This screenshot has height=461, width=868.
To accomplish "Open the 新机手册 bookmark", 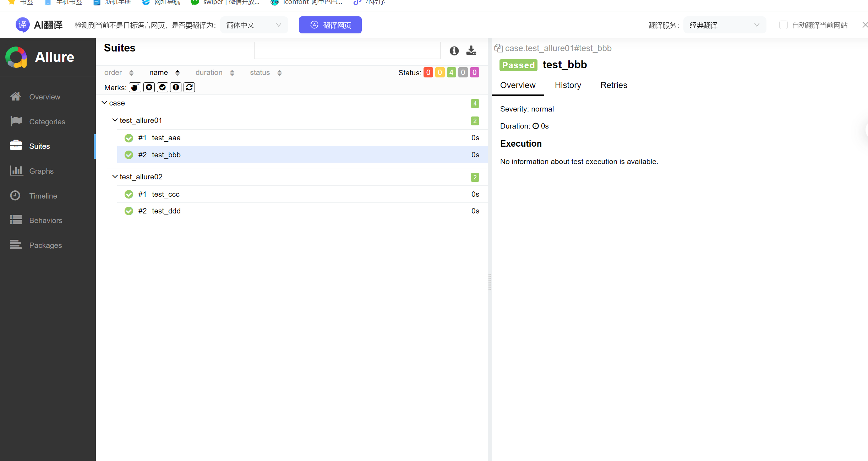I will 112,2.
